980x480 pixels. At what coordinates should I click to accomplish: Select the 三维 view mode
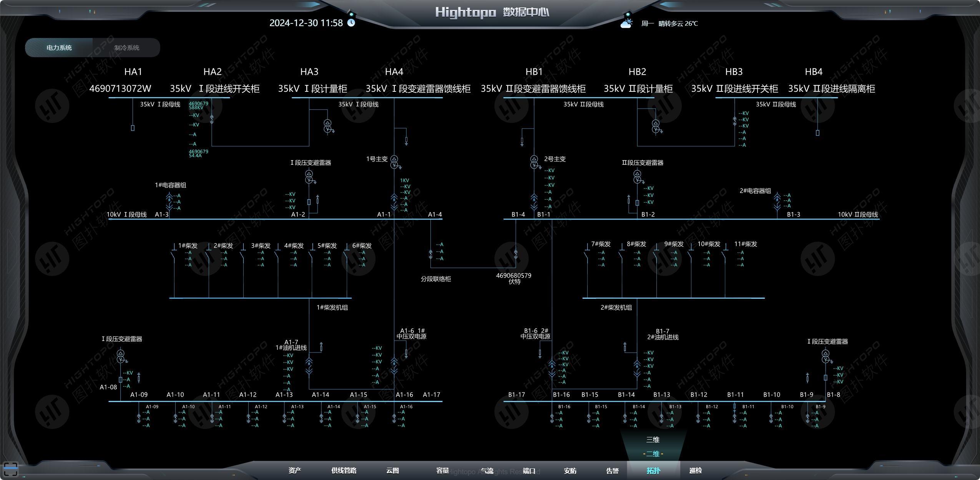[x=653, y=440]
